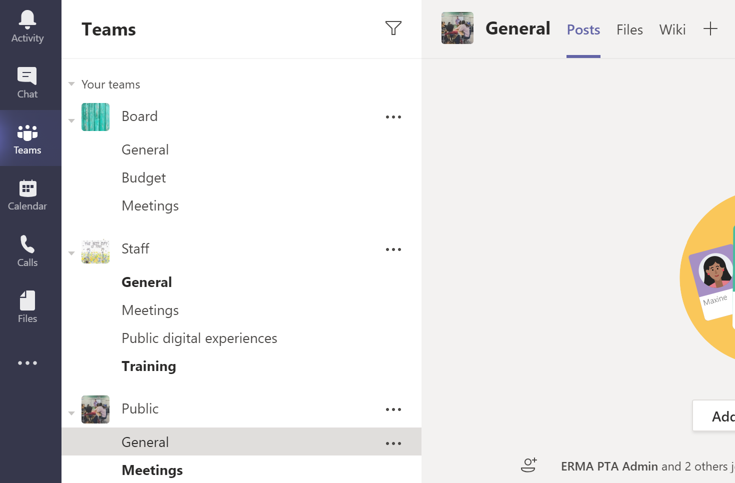
Task: Open the Training channel in Staff
Action: [x=149, y=366]
